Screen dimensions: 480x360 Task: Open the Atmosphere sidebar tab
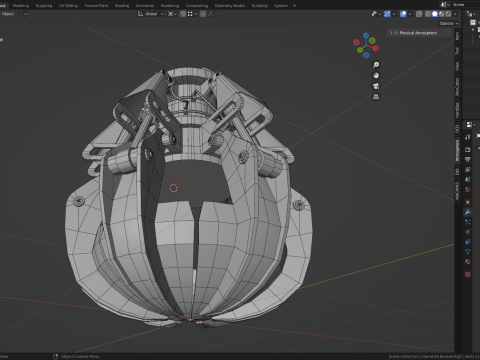click(x=457, y=150)
